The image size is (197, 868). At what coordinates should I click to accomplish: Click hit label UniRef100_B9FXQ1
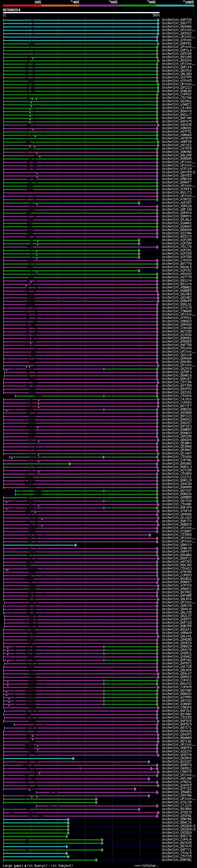(177, 660)
